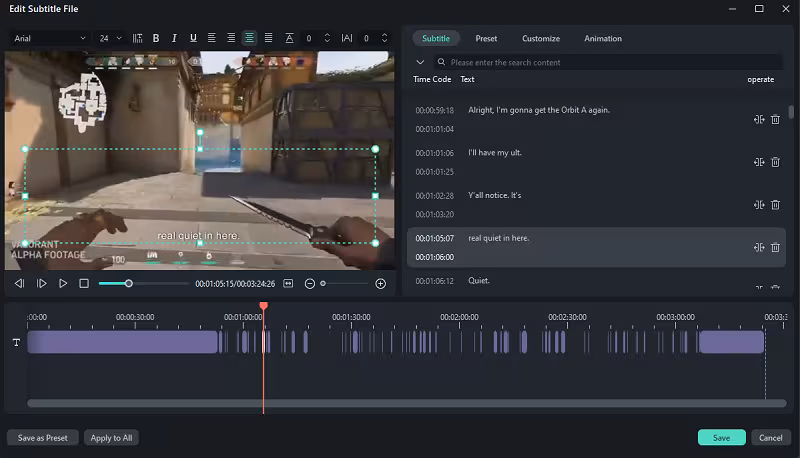Select the 'Y'all notice. It's' subtitle text
The image size is (800, 458).
(x=494, y=195)
